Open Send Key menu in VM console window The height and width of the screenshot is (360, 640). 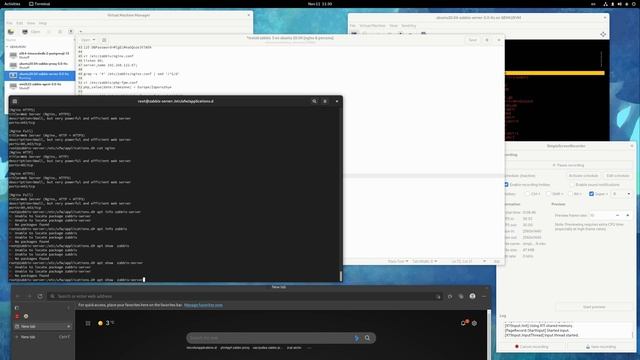(x=409, y=26)
